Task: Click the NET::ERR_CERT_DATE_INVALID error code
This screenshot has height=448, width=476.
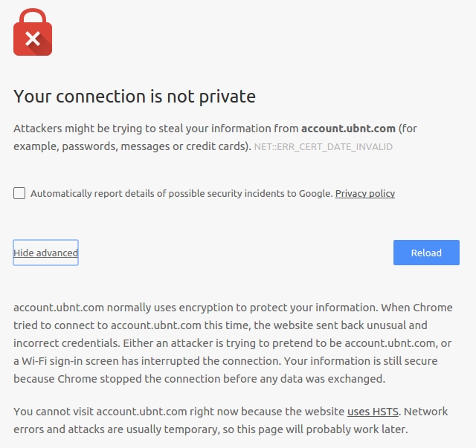Action: (x=324, y=147)
